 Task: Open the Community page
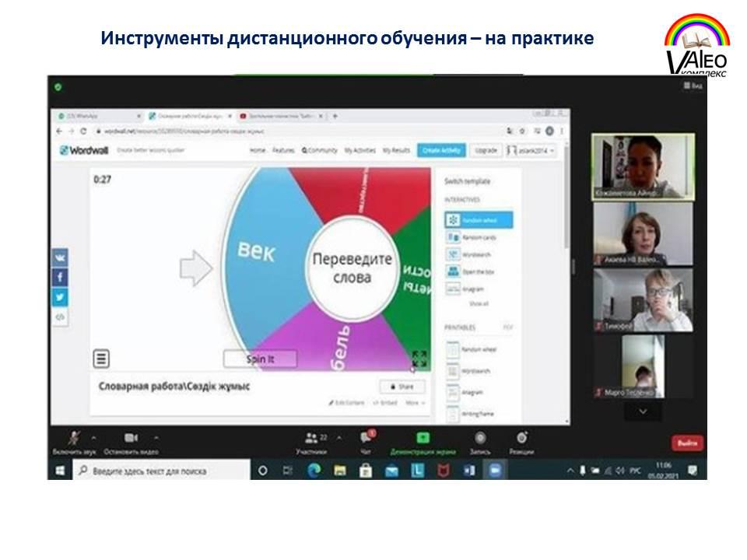pos(319,150)
